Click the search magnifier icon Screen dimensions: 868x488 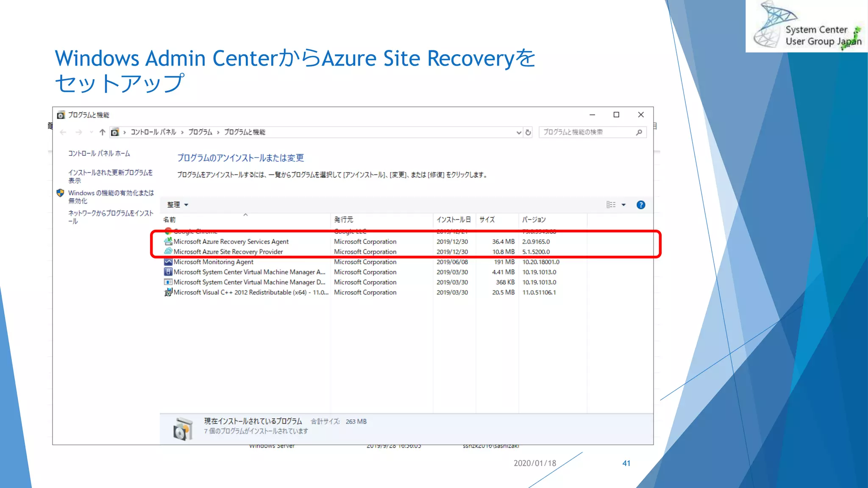tap(639, 133)
